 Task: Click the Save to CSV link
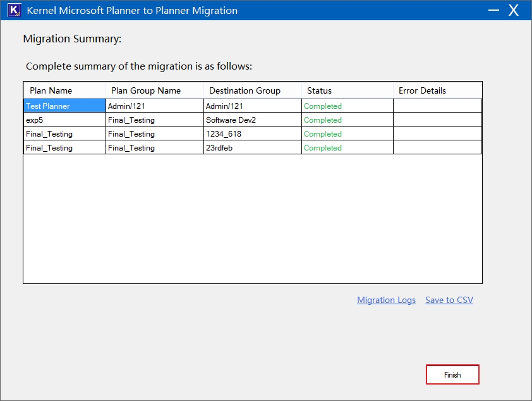[449, 300]
